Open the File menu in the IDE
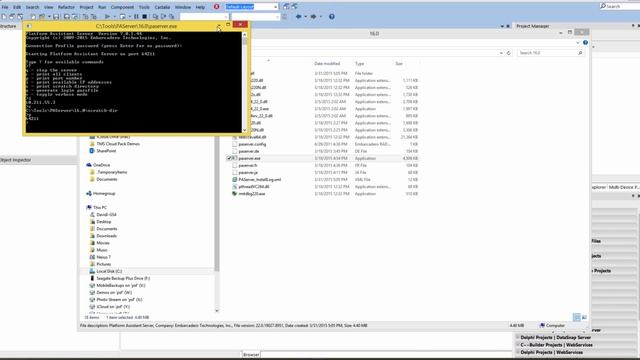Image resolution: width=640 pixels, height=360 pixels. tap(5, 7)
